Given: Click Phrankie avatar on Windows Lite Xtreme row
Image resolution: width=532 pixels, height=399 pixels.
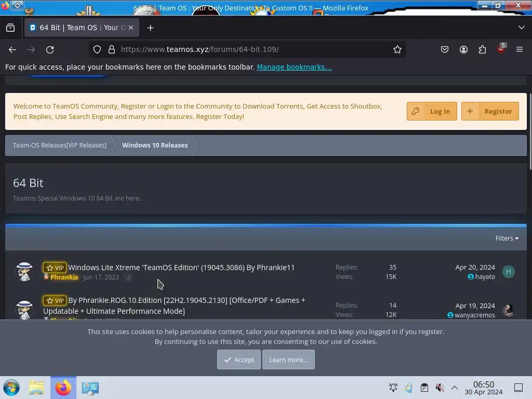Looking at the screenshot, I should pyautogui.click(x=24, y=271).
